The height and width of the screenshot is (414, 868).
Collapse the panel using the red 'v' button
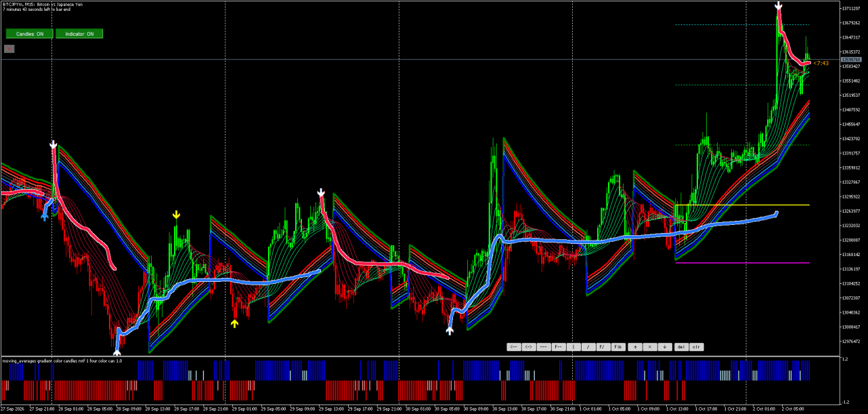9,48
